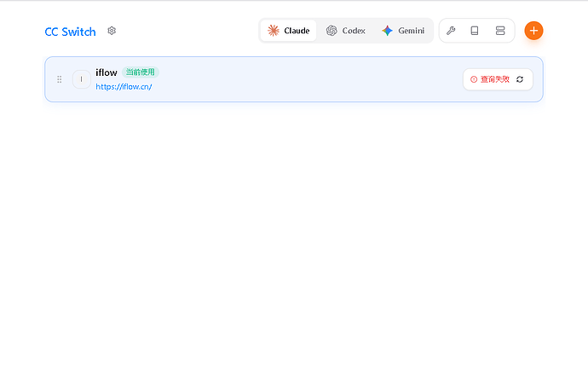Click the server stack icon
588x382 pixels.
500,31
